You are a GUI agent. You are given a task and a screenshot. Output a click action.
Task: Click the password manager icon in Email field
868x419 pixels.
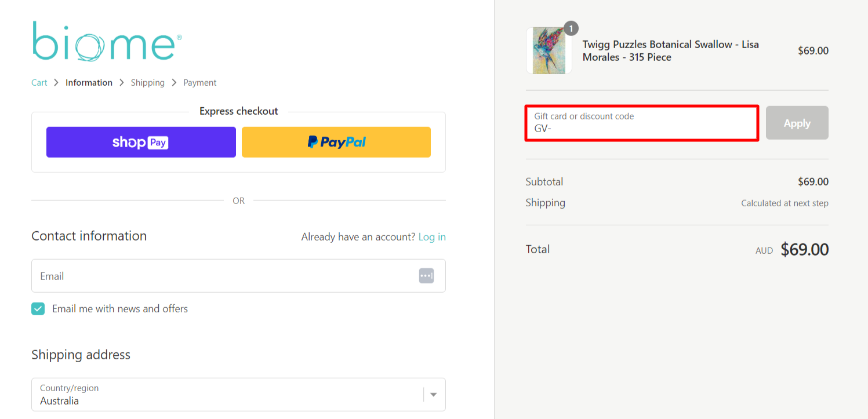pyautogui.click(x=426, y=276)
